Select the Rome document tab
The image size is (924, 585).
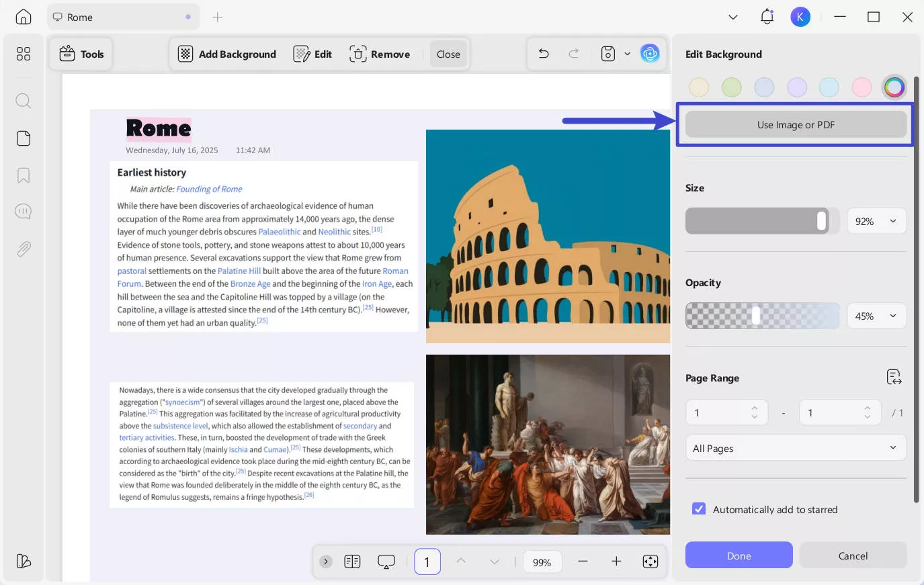point(122,17)
